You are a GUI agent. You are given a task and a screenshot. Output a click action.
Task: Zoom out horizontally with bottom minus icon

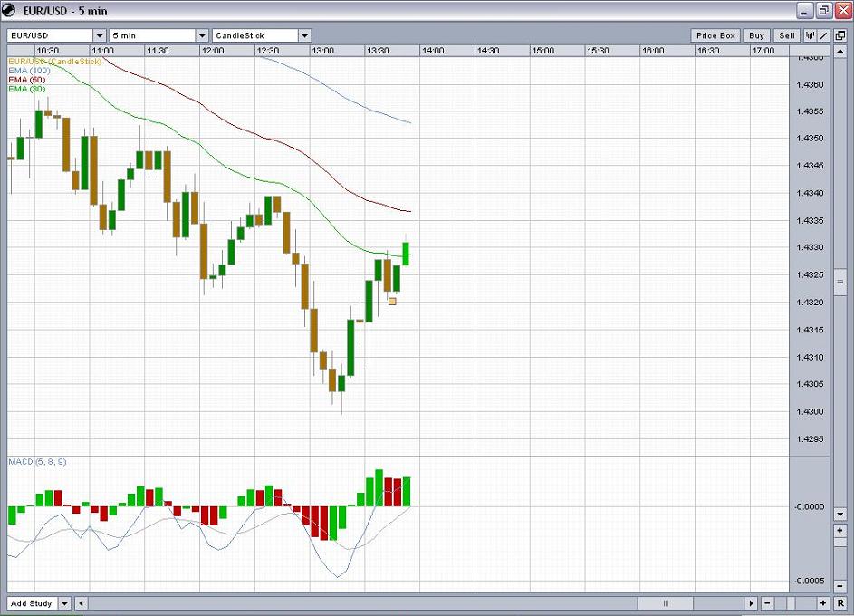(x=767, y=602)
